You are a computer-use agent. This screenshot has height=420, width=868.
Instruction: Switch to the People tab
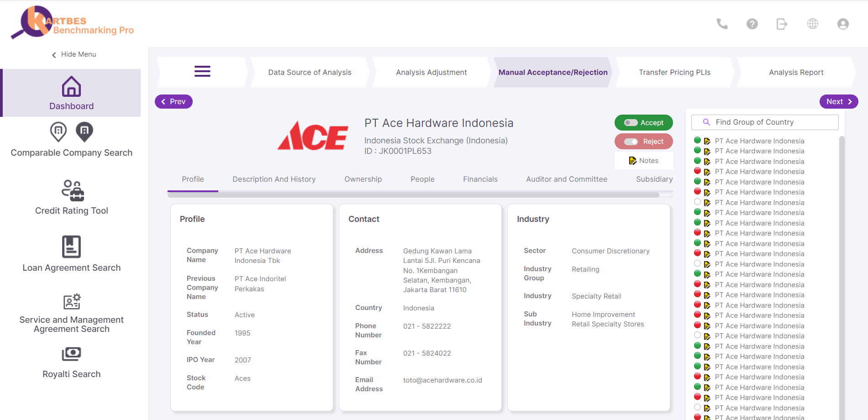tap(422, 179)
